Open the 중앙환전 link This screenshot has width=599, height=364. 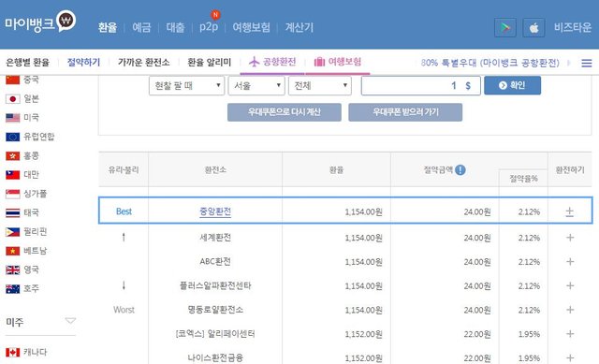click(215, 211)
